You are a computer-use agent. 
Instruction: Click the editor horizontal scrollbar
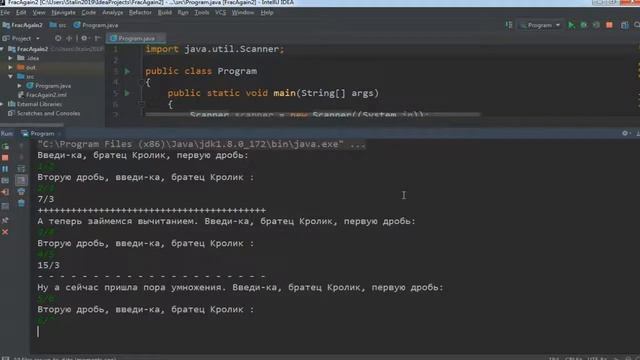(x=313, y=116)
